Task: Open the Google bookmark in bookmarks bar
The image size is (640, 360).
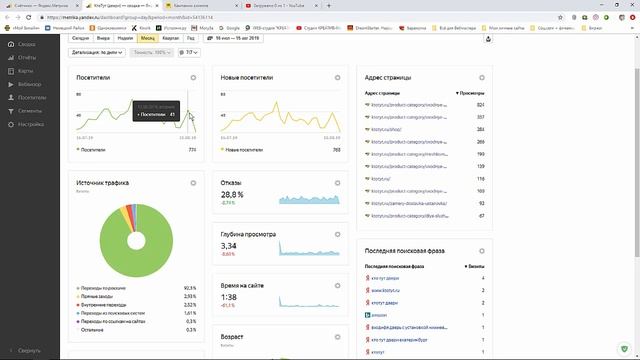Action: click(x=230, y=28)
